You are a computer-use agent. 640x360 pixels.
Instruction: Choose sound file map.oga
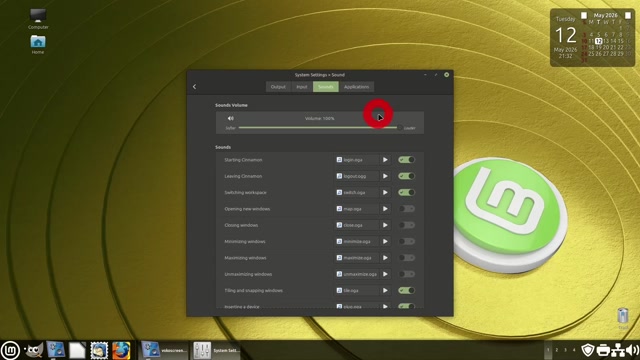point(357,209)
